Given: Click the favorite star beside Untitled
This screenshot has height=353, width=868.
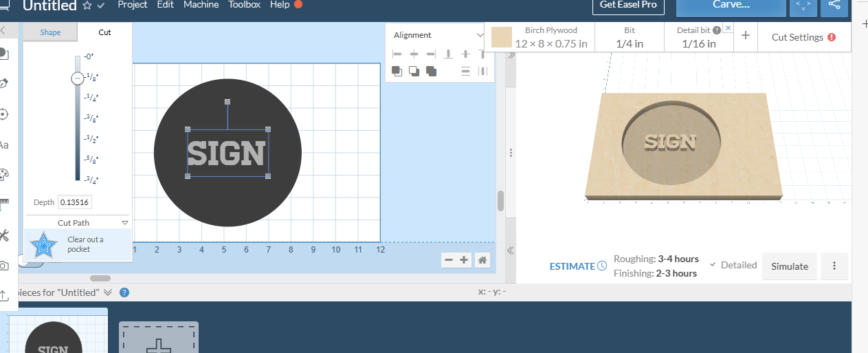Looking at the screenshot, I should tap(87, 6).
